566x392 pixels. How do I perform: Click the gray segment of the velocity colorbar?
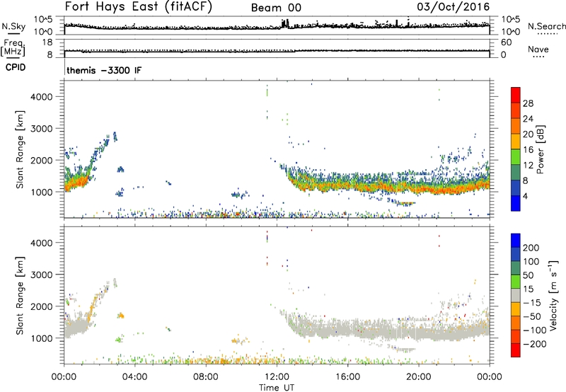point(516,295)
